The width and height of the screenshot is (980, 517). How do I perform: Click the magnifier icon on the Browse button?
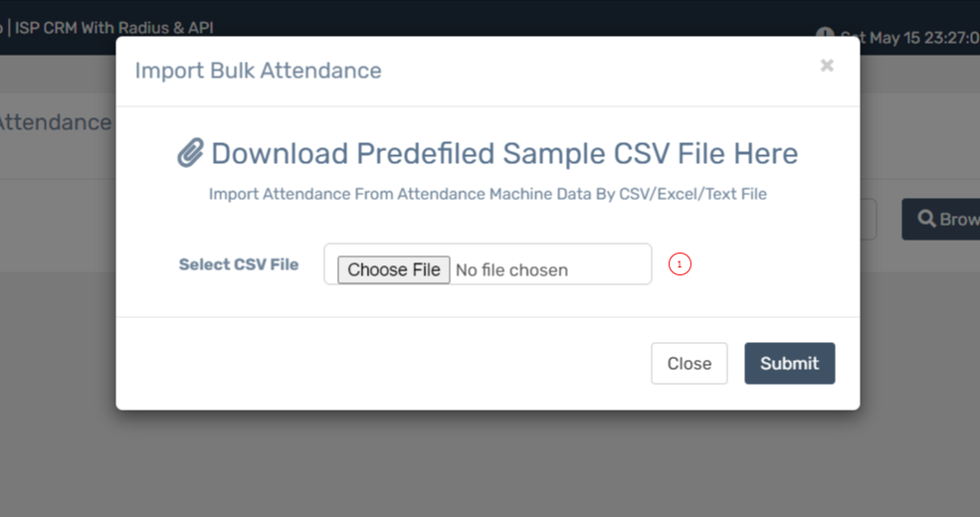coord(926,219)
